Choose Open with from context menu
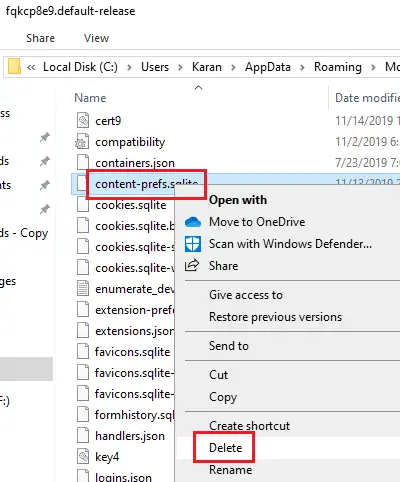The image size is (400, 482). pos(238,200)
